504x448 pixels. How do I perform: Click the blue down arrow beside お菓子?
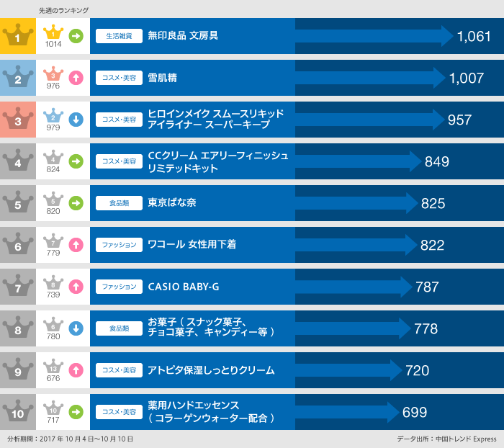pos(76,328)
